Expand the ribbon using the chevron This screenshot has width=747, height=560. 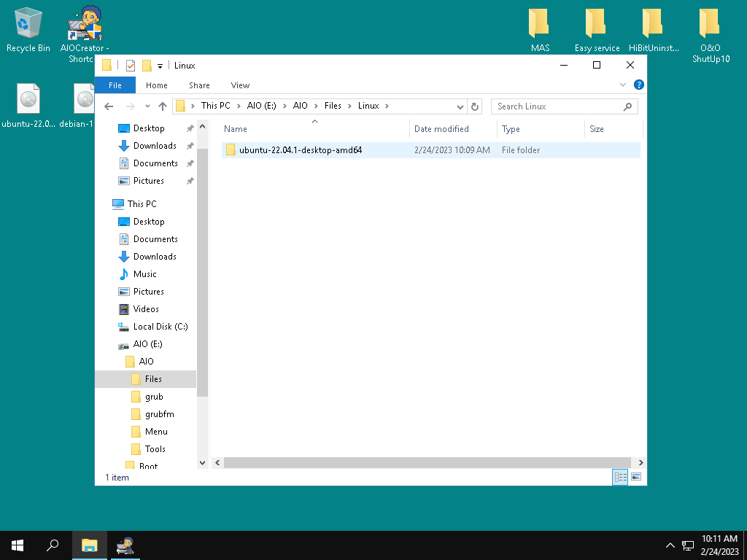(623, 85)
